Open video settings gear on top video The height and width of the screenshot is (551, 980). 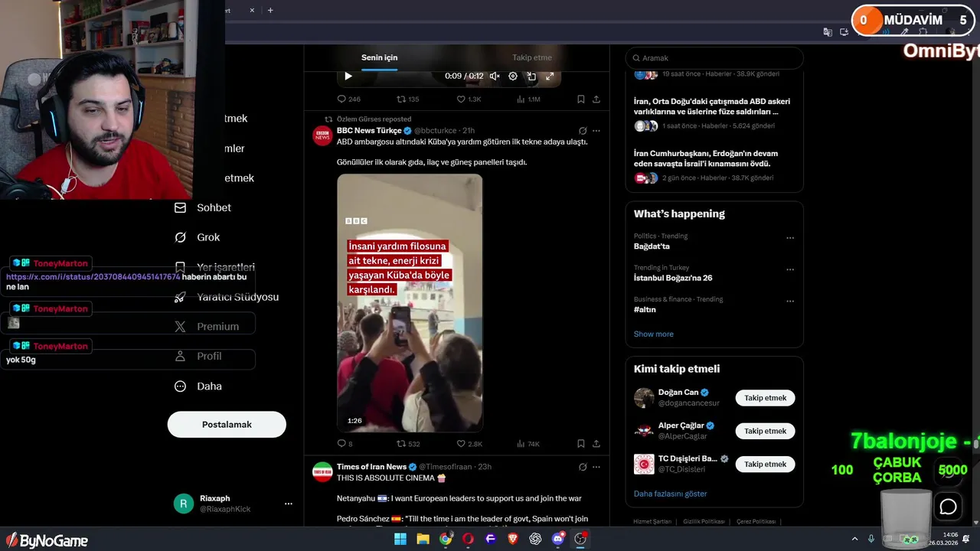513,76
